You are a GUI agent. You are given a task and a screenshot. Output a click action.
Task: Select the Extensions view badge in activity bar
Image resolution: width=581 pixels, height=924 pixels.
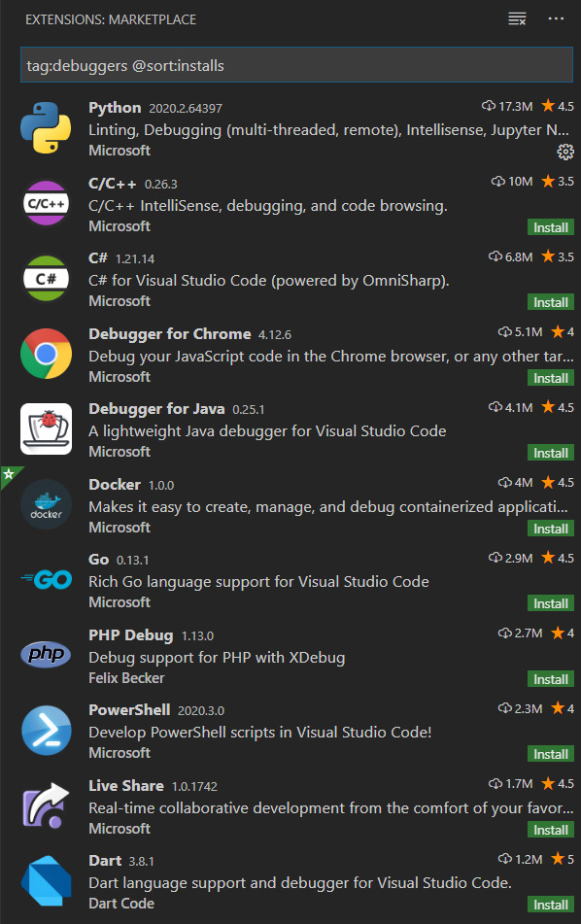[7, 474]
